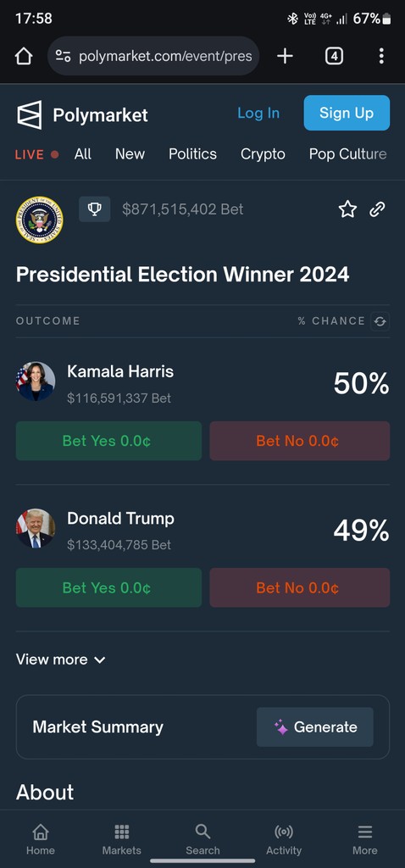The height and width of the screenshot is (868, 405).
Task: Open the More hamburger menu
Action: tap(365, 839)
